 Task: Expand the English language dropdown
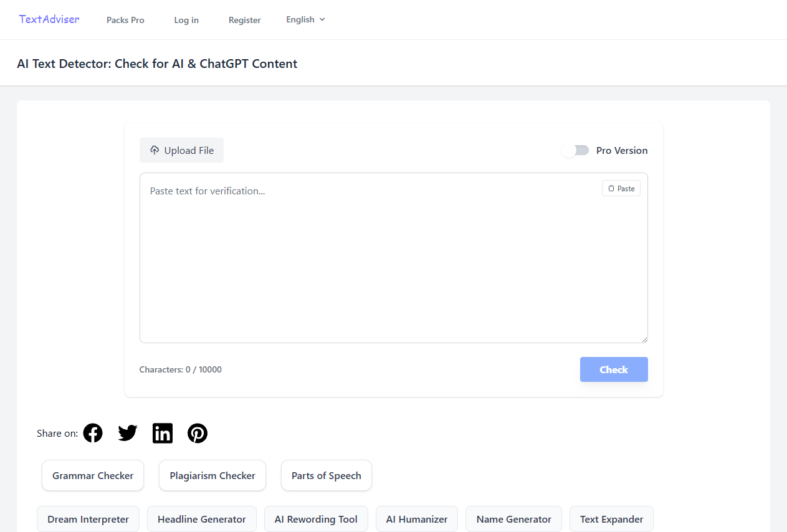(305, 19)
